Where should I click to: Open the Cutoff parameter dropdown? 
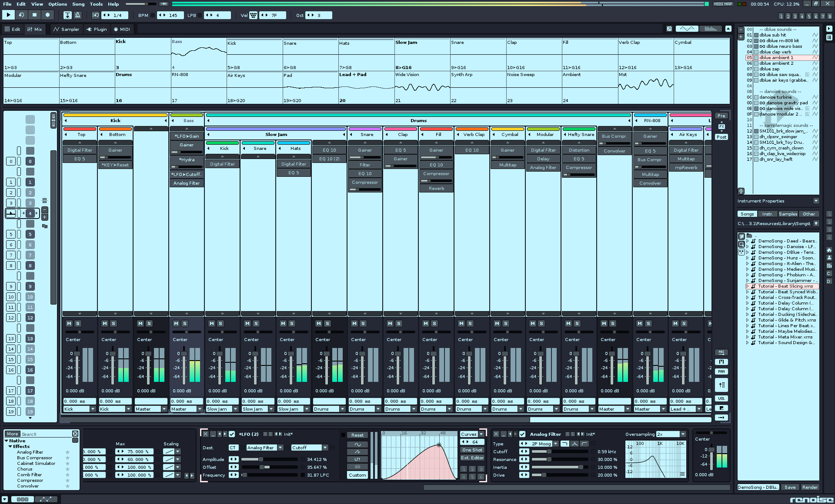[309, 448]
